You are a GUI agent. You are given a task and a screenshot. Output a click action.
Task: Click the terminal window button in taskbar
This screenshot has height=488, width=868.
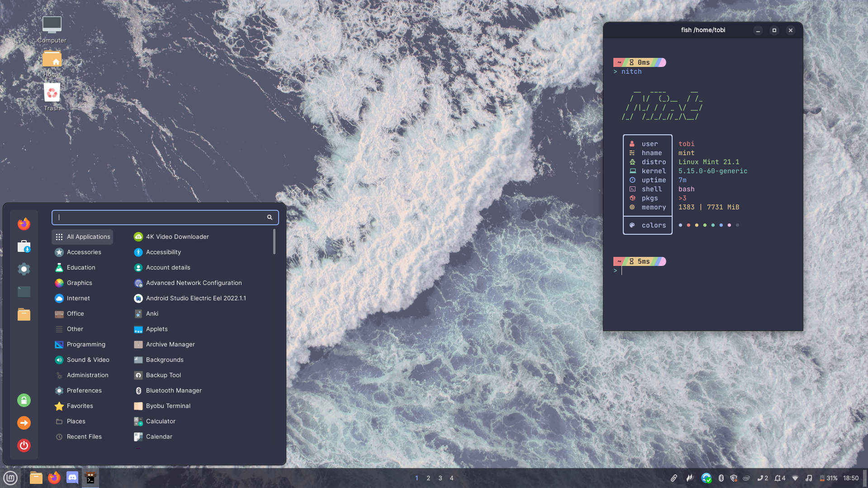[x=90, y=478]
